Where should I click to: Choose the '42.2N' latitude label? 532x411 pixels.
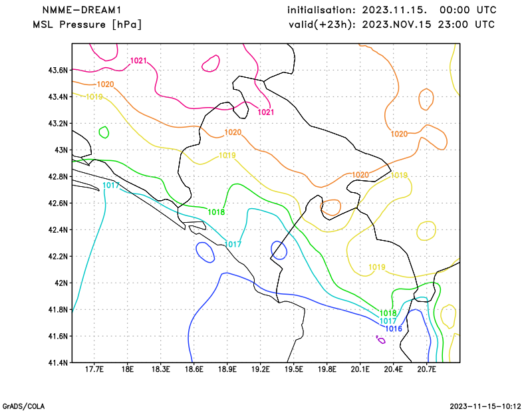(58, 257)
